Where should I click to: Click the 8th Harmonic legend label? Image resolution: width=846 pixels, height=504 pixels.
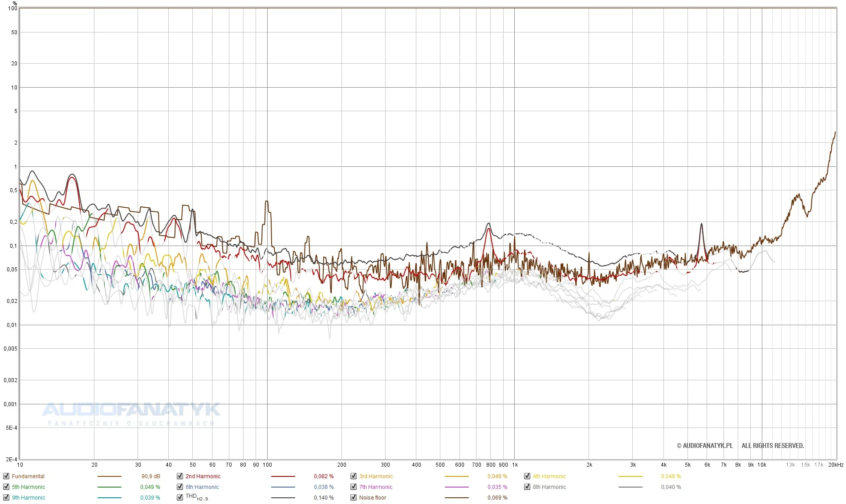coord(549,487)
